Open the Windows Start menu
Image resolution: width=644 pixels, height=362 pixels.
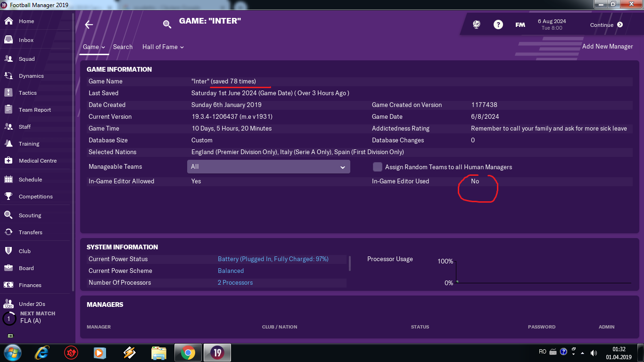[x=12, y=353]
